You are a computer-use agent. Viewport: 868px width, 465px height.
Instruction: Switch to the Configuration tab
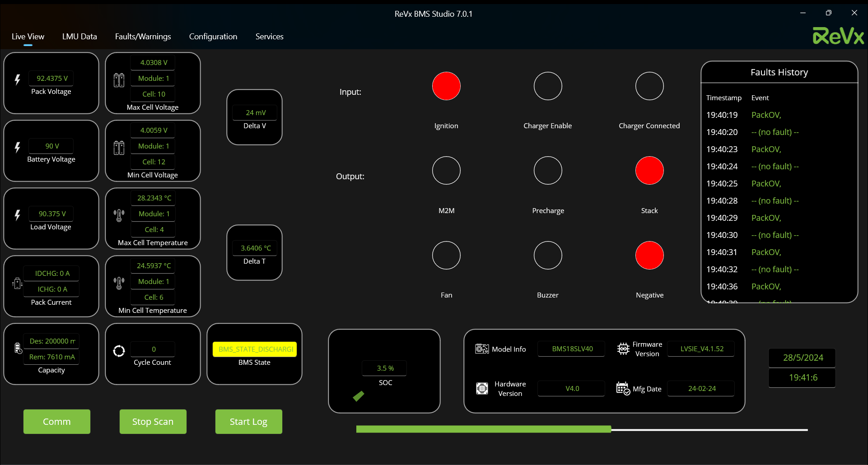[x=213, y=37]
